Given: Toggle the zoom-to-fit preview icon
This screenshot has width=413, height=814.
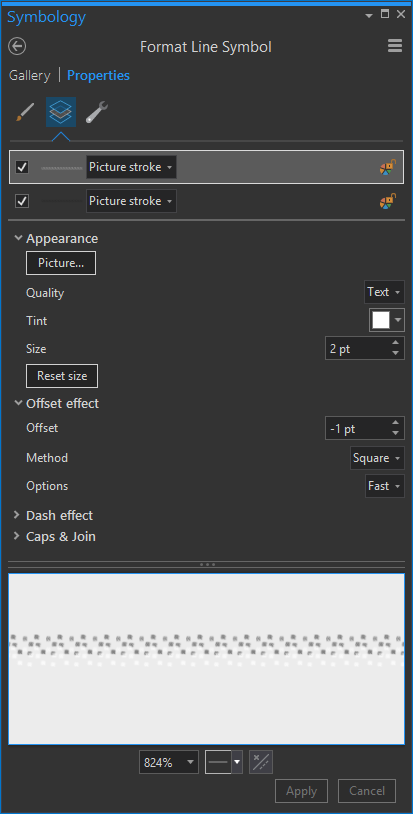Looking at the screenshot, I should click(x=261, y=762).
